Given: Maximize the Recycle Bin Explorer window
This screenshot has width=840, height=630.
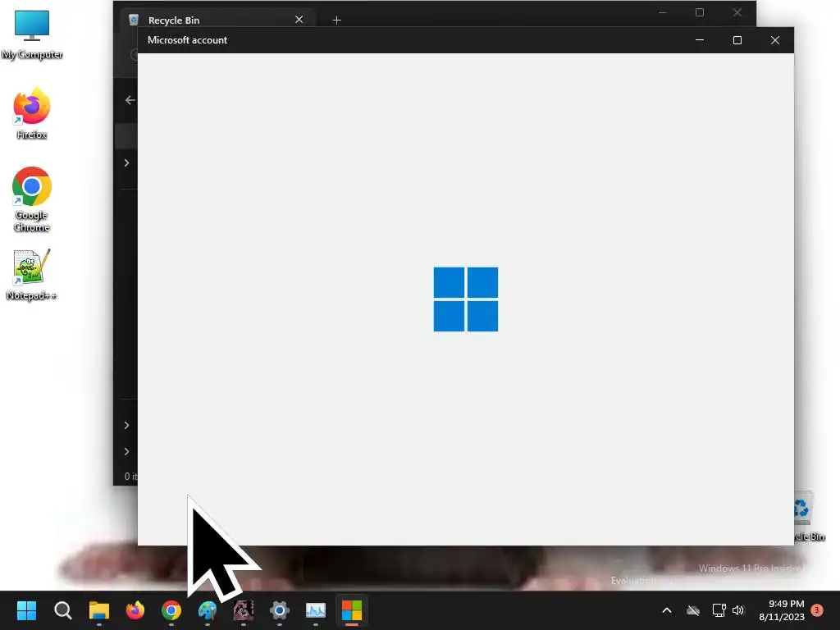Looking at the screenshot, I should (700, 12).
